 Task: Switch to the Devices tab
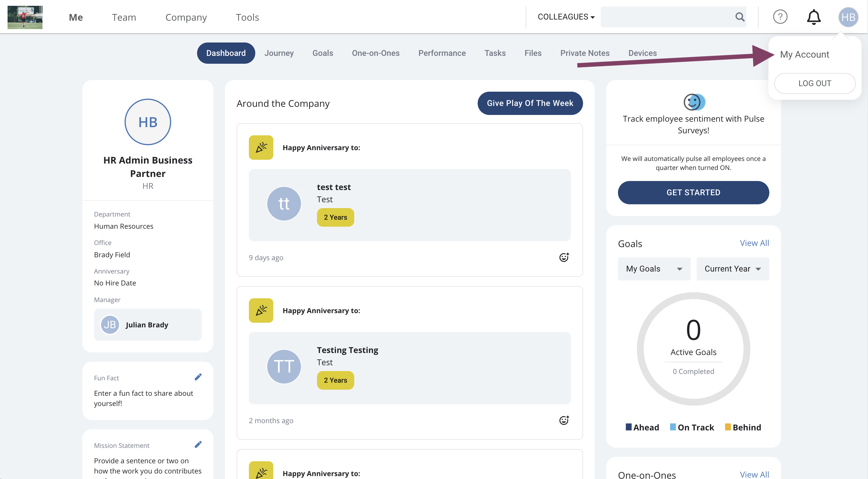(x=642, y=53)
